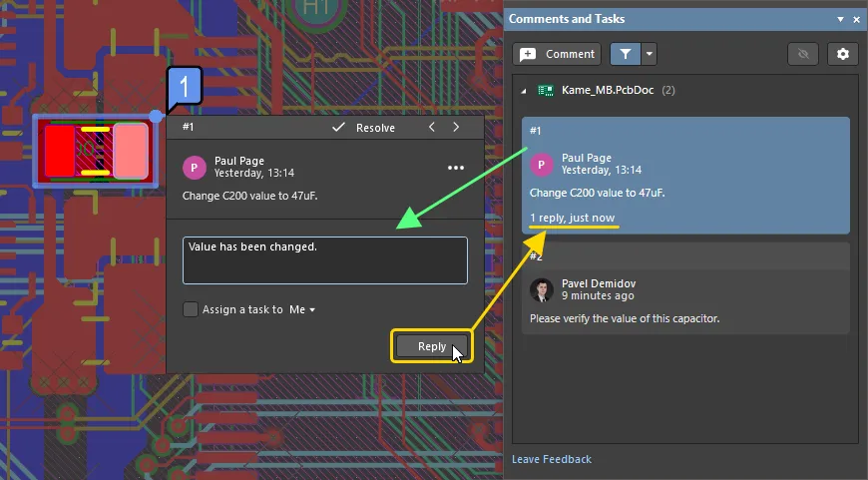
Task: Click the reply text field
Action: click(325, 260)
